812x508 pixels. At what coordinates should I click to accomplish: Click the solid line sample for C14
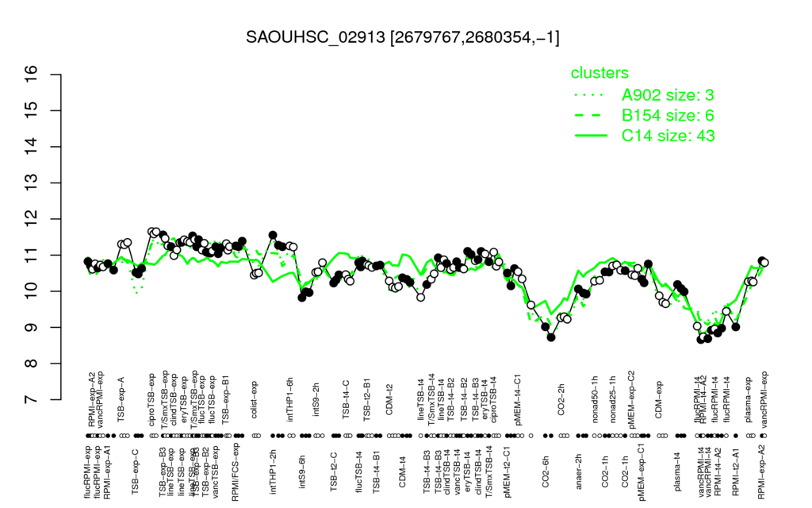(591, 136)
